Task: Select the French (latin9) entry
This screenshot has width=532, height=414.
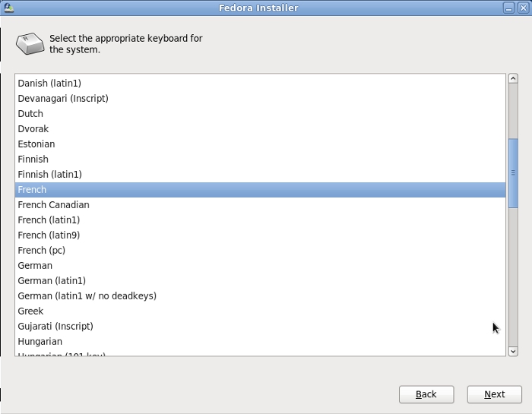Action: point(49,235)
